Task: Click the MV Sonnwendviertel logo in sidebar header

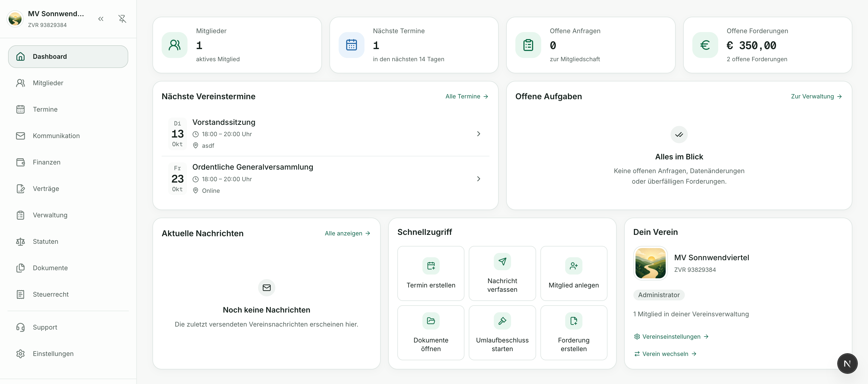Action: click(15, 19)
